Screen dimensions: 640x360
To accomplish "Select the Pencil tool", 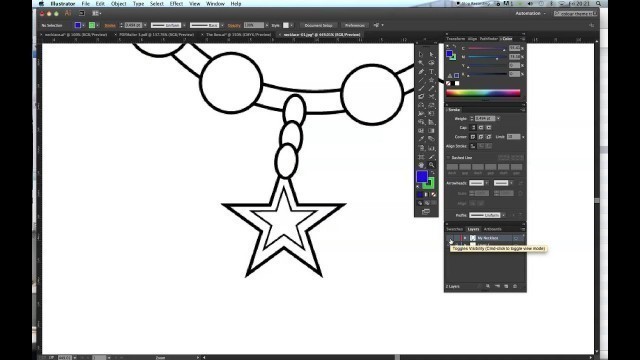I will (x=431, y=88).
